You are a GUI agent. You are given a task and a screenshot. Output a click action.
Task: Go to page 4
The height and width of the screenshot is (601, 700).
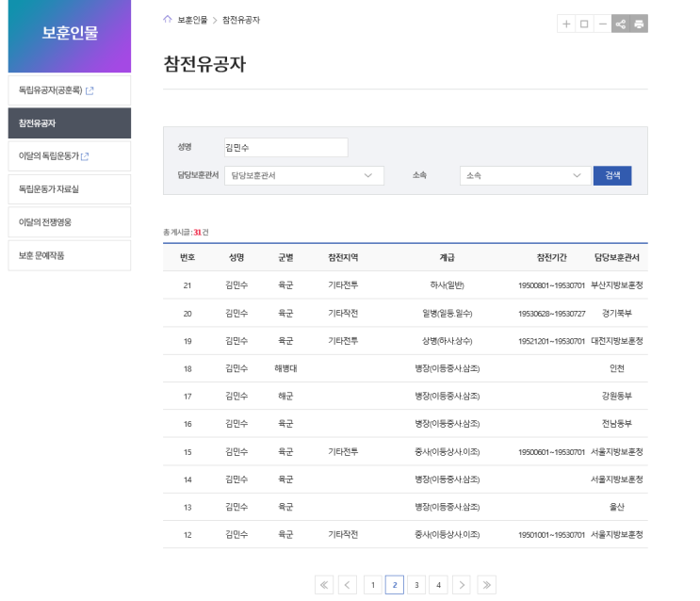click(438, 585)
